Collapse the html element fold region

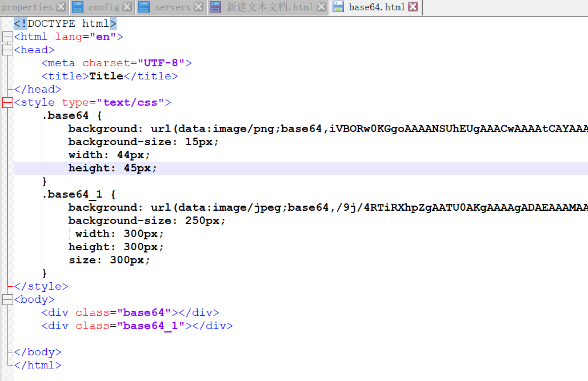(7, 37)
